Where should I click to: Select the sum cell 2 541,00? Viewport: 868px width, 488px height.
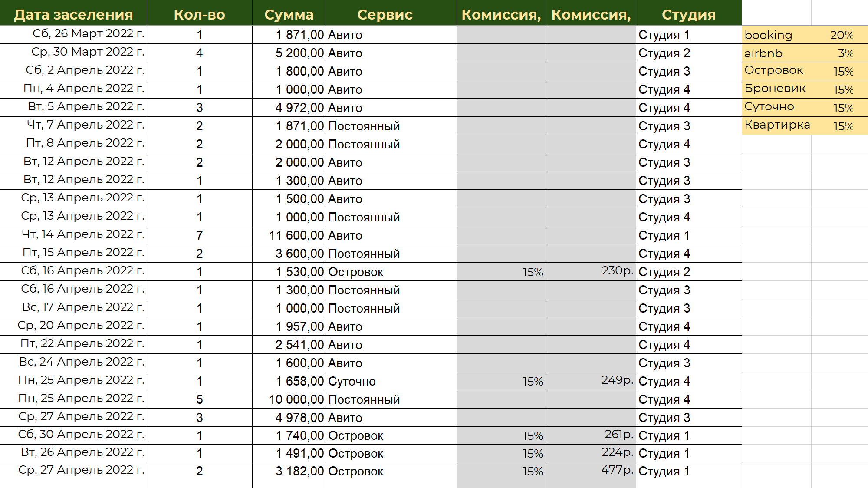tap(289, 345)
